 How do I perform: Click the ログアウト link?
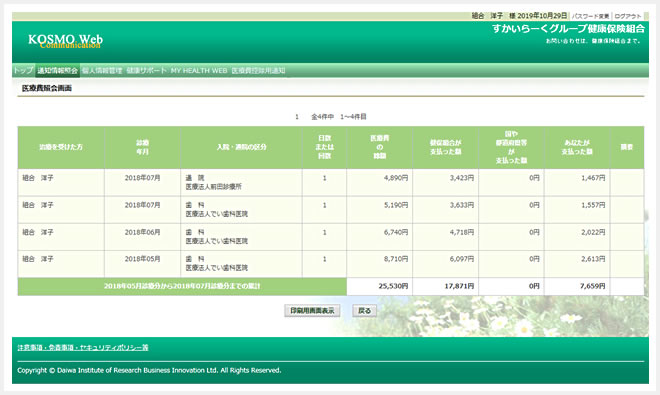pos(628,16)
